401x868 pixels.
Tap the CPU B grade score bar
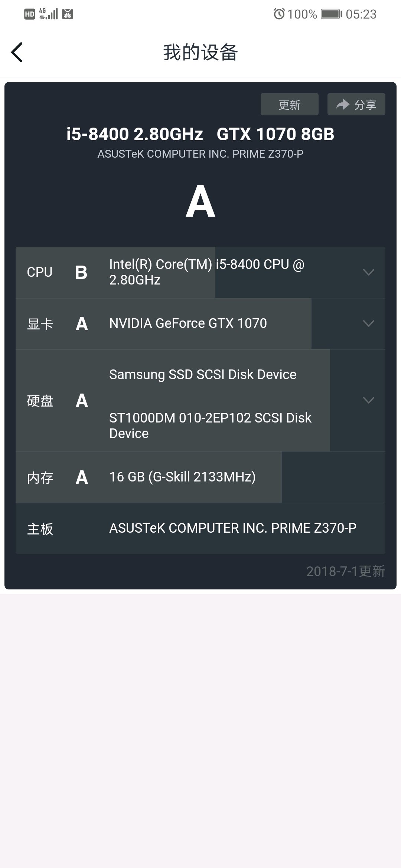115,272
